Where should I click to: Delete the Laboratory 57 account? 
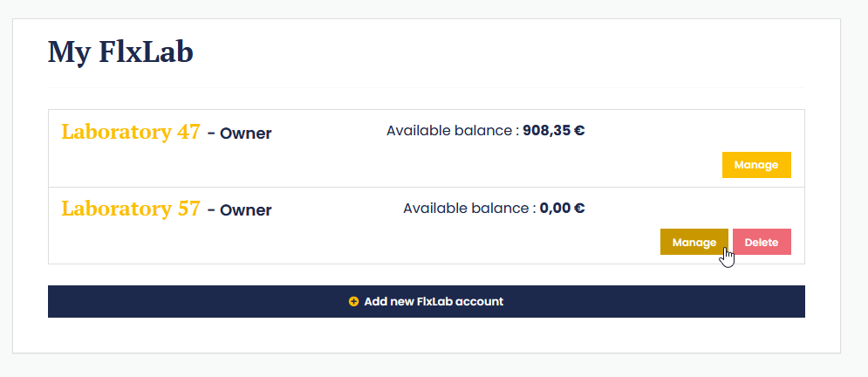coord(762,242)
